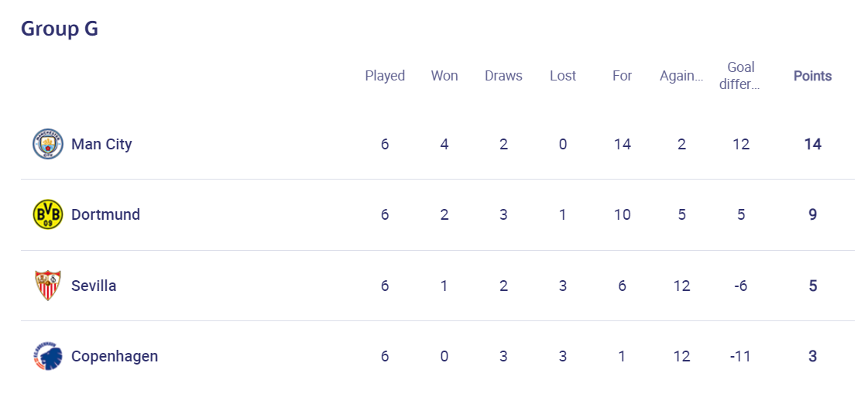Screen dimensions: 868x404
Task: Click the Goal difference column header
Action: point(741,76)
